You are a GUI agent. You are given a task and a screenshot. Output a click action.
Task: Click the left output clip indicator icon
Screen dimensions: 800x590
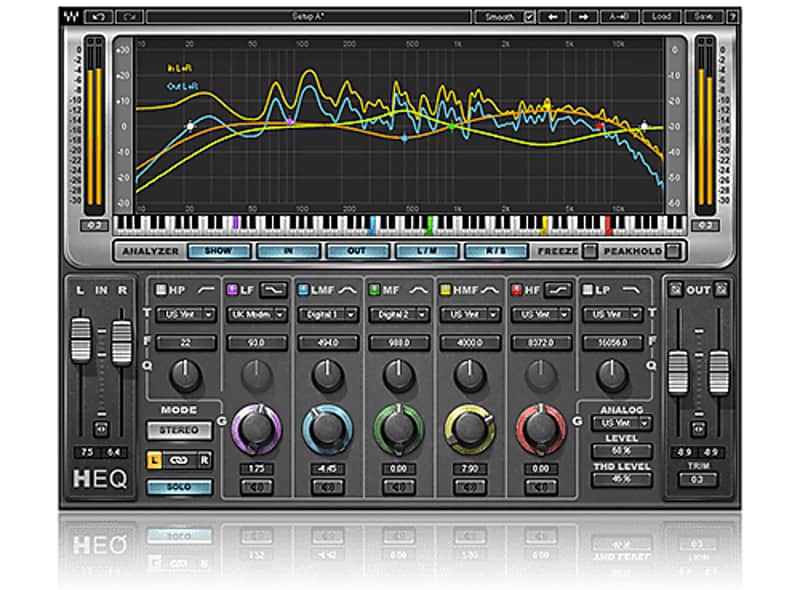(x=676, y=290)
